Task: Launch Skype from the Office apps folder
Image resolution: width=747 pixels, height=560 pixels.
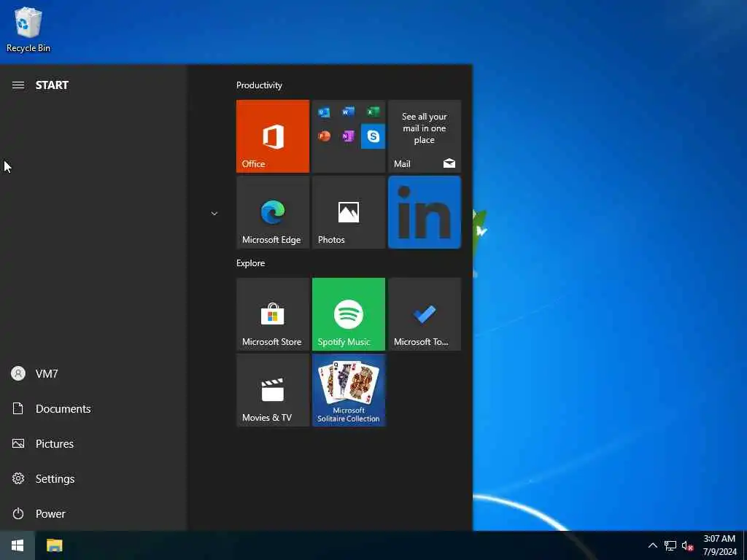Action: (x=373, y=136)
